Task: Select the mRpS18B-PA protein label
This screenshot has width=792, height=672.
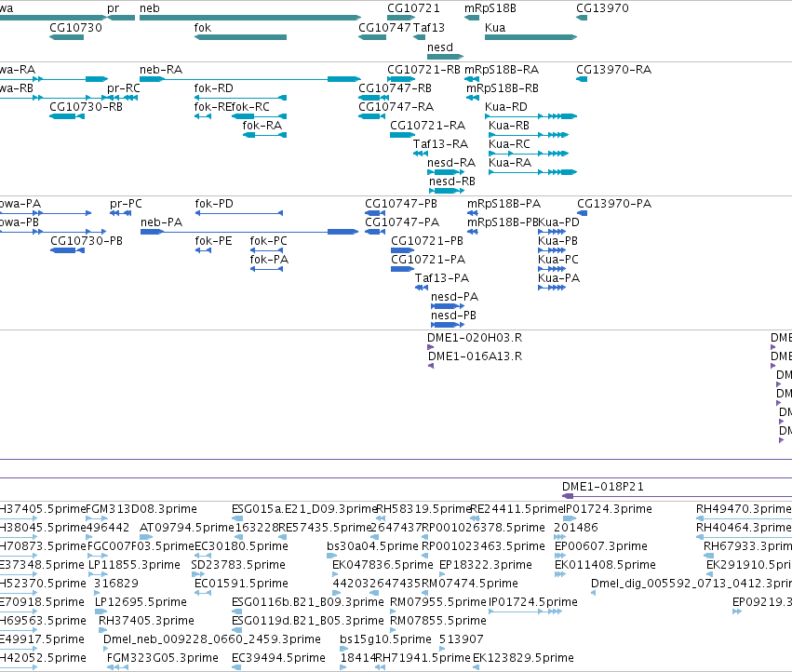Action: (503, 204)
